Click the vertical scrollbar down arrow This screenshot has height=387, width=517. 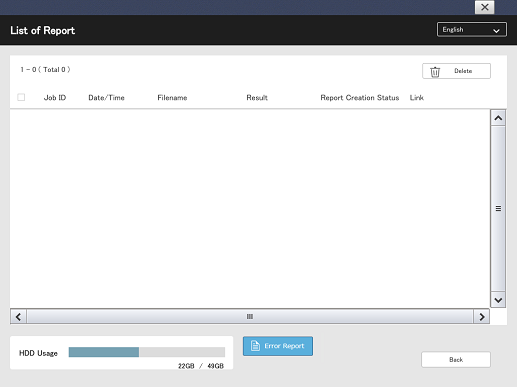pyautogui.click(x=498, y=300)
